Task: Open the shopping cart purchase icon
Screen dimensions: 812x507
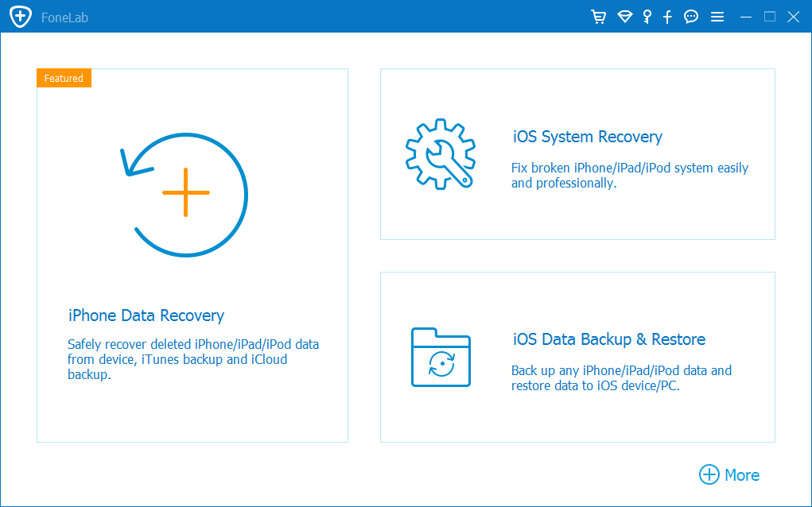Action: tap(599, 17)
